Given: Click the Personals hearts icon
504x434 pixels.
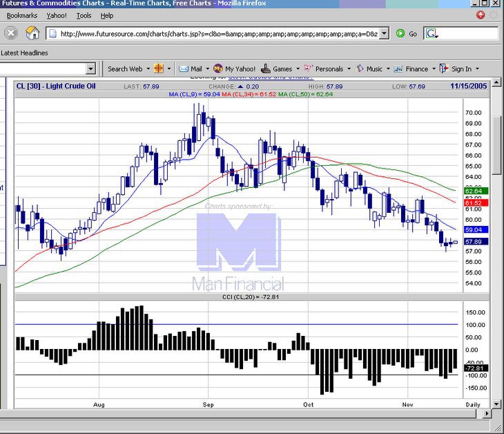Looking at the screenshot, I should [309, 68].
